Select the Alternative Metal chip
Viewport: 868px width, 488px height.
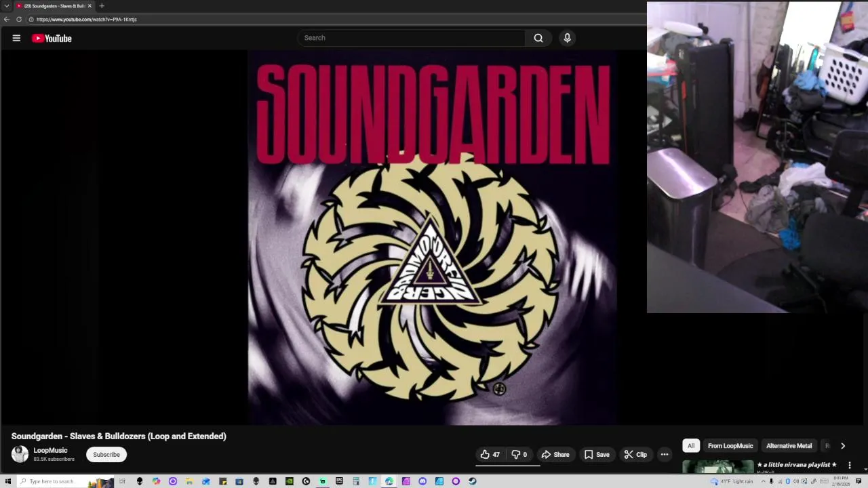(789, 446)
